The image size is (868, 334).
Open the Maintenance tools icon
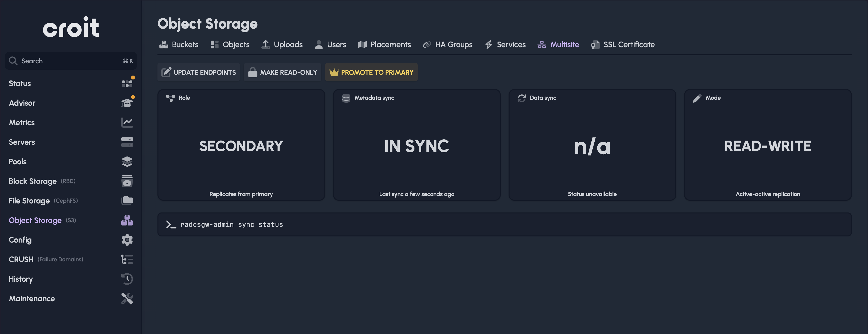coord(127,298)
